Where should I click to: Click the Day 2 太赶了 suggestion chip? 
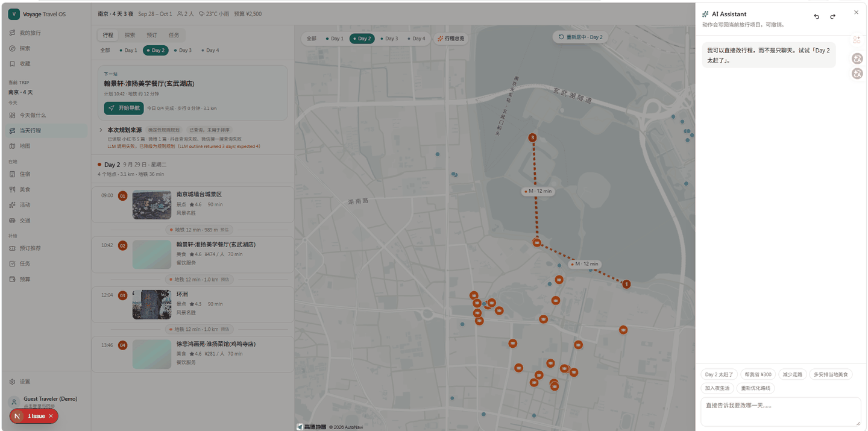coord(719,374)
